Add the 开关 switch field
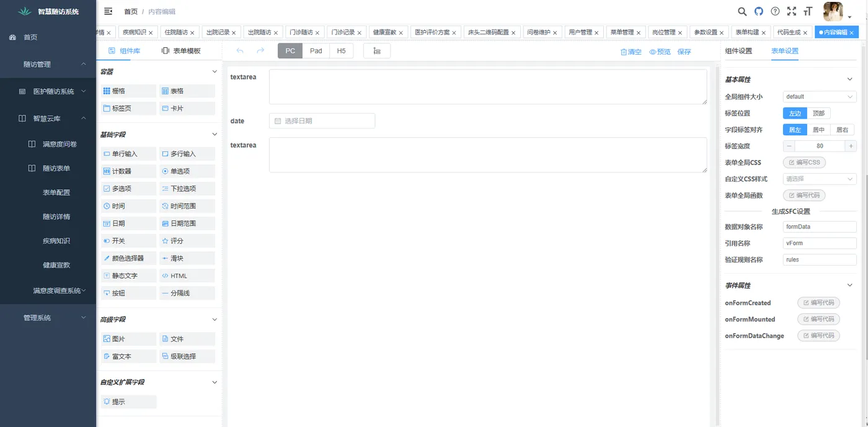Image resolution: width=868 pixels, height=427 pixels. coord(129,241)
